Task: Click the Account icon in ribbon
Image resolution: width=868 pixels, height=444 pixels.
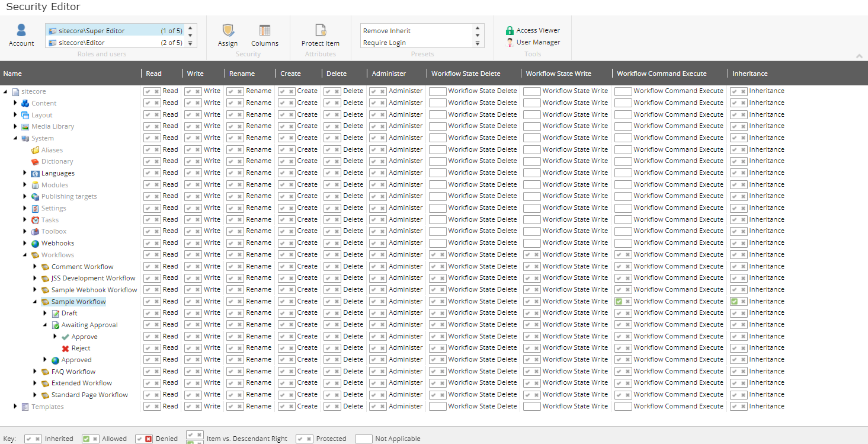Action: 21,30
